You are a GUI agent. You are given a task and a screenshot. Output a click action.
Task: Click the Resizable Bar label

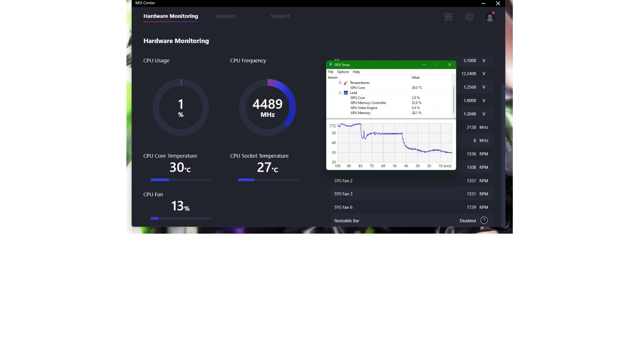pos(347,221)
